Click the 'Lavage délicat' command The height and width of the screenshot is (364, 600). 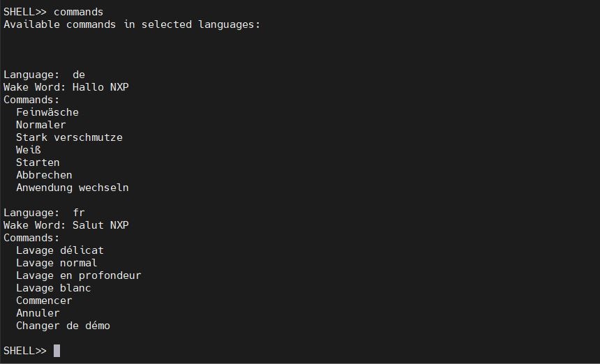(60, 250)
